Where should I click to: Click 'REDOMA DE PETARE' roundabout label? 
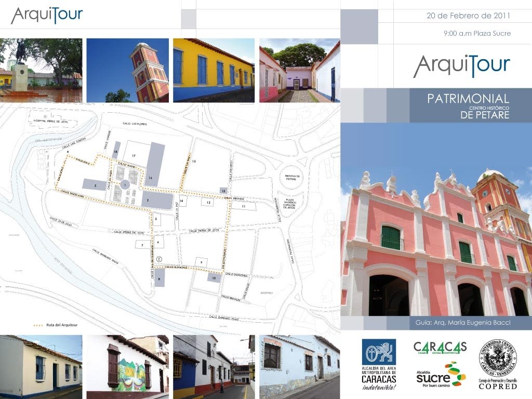(x=292, y=178)
